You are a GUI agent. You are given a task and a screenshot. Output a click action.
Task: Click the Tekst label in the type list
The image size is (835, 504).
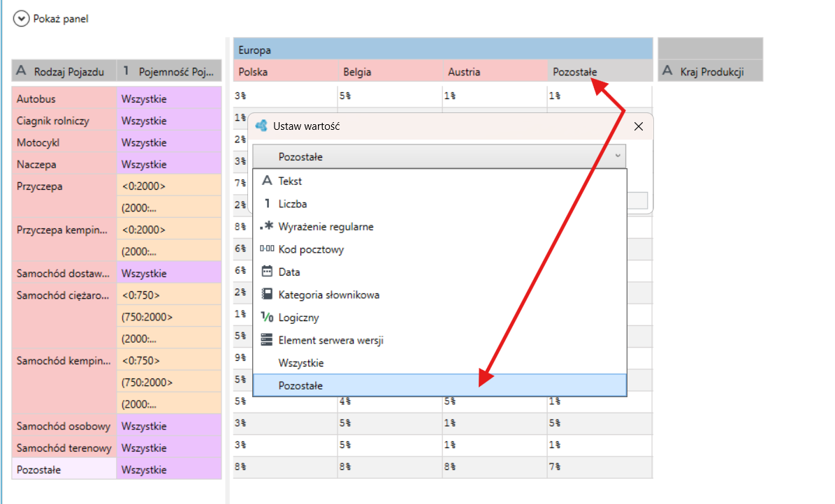tap(290, 181)
